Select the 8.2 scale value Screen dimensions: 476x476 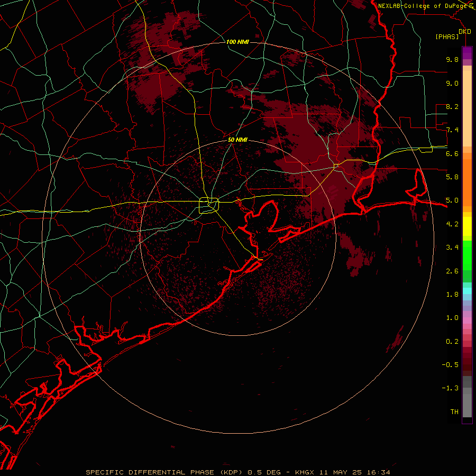point(452,106)
